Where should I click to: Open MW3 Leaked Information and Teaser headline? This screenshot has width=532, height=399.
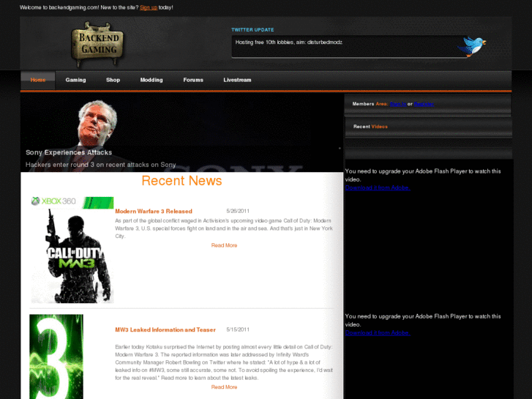165,329
